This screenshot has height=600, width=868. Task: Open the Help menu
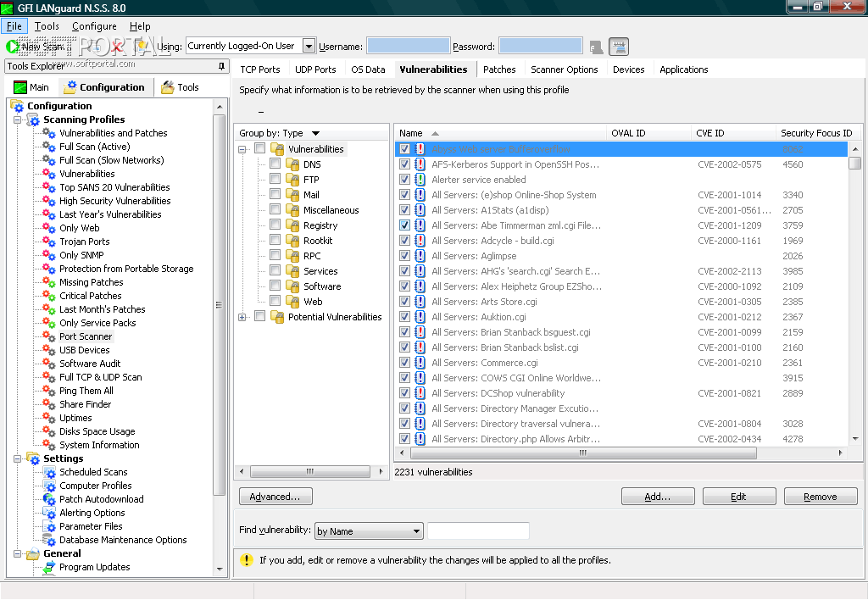tap(140, 26)
